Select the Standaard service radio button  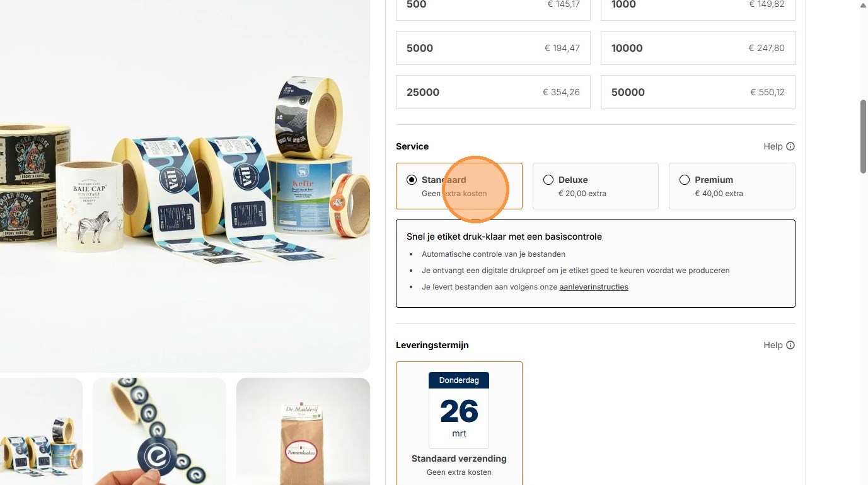pos(412,180)
